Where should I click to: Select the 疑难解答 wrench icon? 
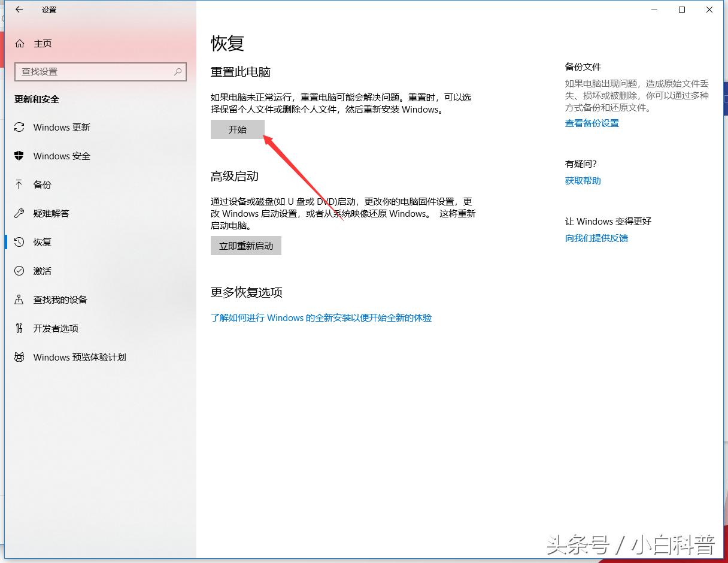coord(19,213)
